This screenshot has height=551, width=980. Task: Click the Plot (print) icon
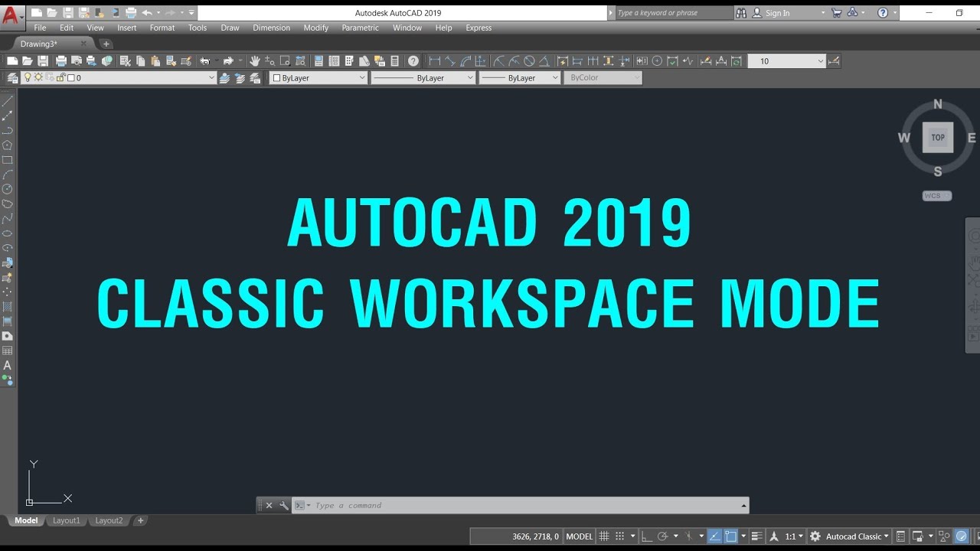click(61, 61)
